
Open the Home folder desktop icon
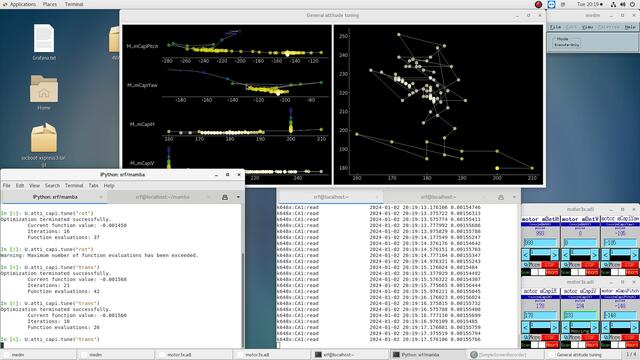point(44,89)
